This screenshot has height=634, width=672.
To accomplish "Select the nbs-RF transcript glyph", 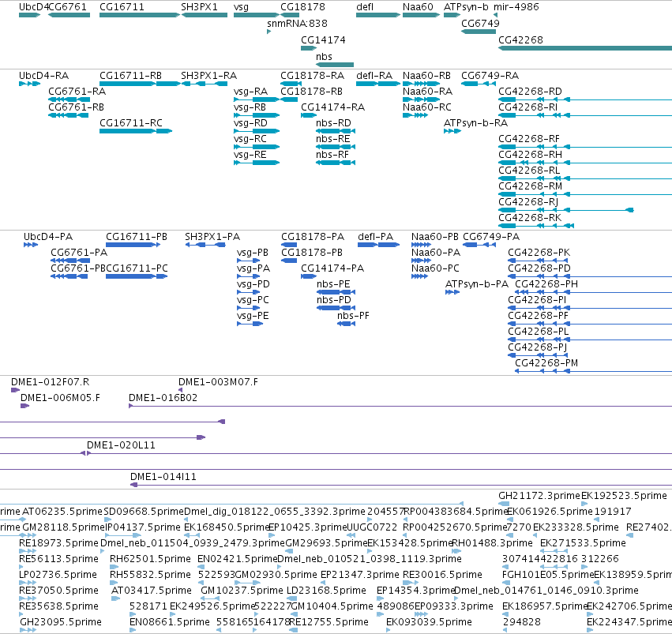I will pyautogui.click(x=336, y=163).
